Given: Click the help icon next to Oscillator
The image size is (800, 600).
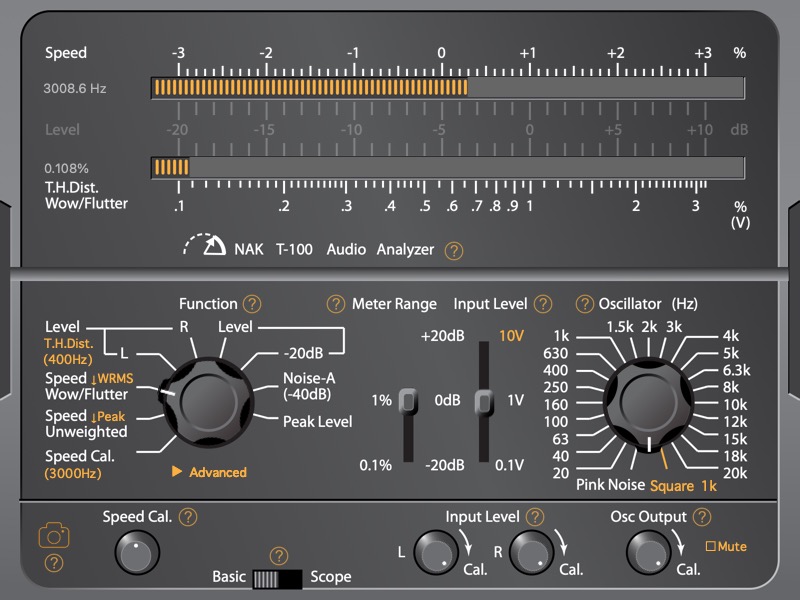Looking at the screenshot, I should [x=584, y=304].
